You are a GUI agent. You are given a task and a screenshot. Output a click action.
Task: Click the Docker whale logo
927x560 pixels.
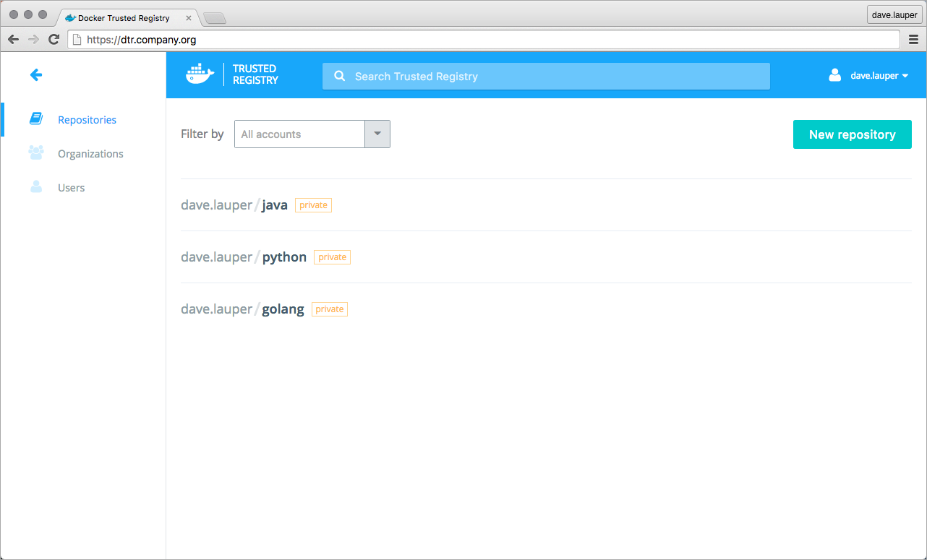pos(200,74)
